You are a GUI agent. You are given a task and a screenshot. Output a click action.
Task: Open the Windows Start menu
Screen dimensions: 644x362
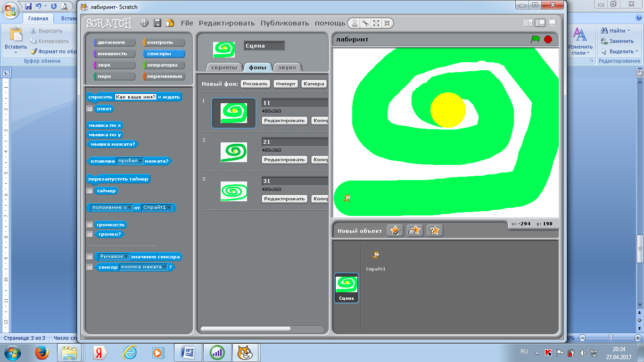point(12,352)
